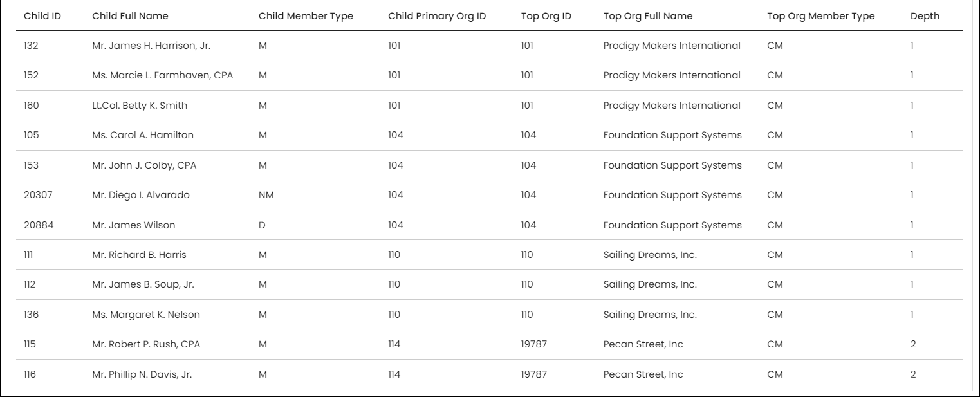
Task: Click Ms. Margaret K. Nelson name
Action: click(x=146, y=315)
